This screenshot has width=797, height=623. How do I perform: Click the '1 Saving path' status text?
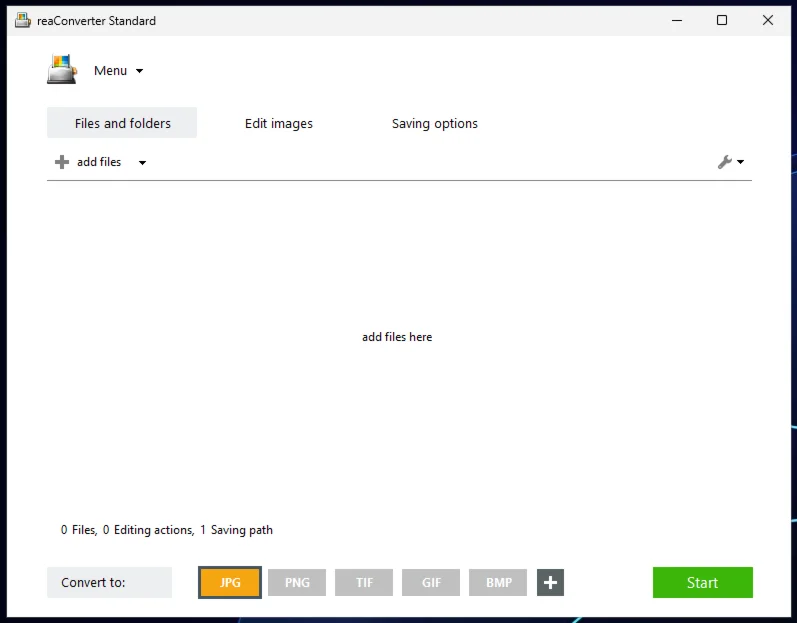coord(236,530)
